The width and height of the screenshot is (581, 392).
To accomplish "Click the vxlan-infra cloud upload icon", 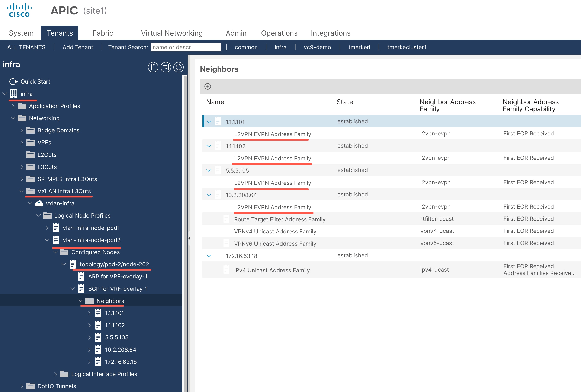I will (x=39, y=203).
